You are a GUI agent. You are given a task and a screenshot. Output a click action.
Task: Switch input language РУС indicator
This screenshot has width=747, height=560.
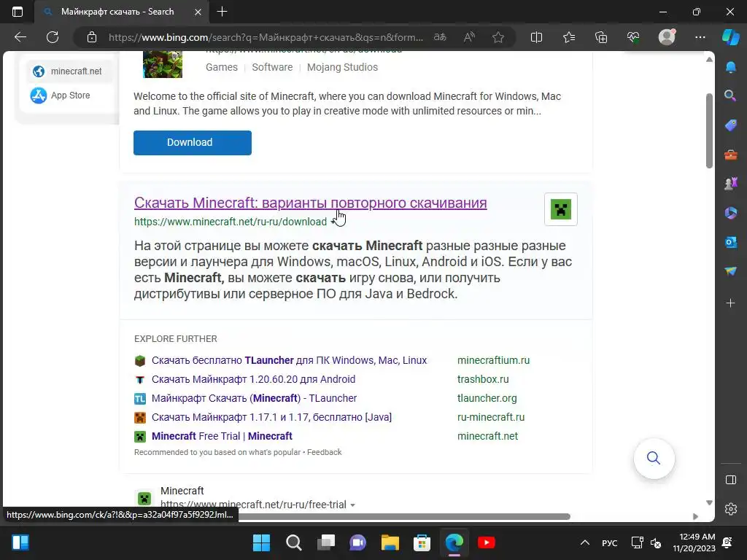pyautogui.click(x=609, y=542)
